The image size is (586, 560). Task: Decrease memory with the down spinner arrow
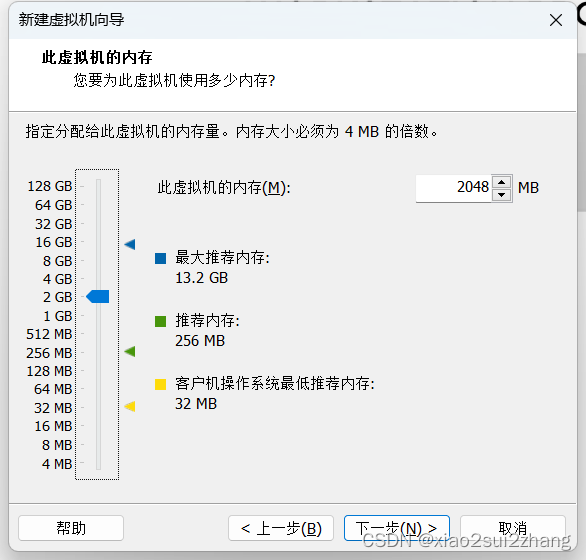tap(502, 195)
